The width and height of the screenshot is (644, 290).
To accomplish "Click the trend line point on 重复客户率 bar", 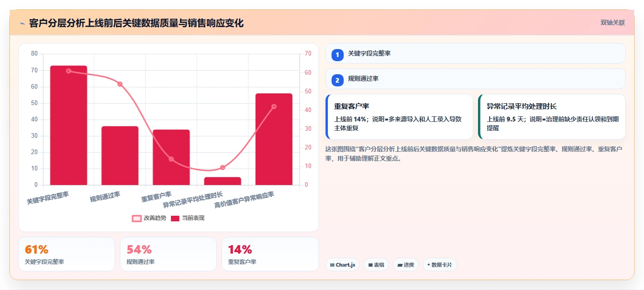I will 171,159.
